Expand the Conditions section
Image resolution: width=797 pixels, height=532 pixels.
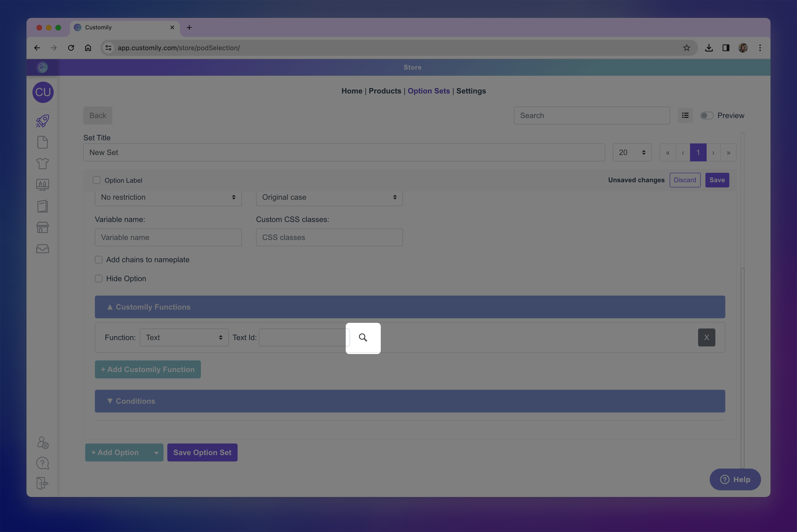[x=410, y=401]
